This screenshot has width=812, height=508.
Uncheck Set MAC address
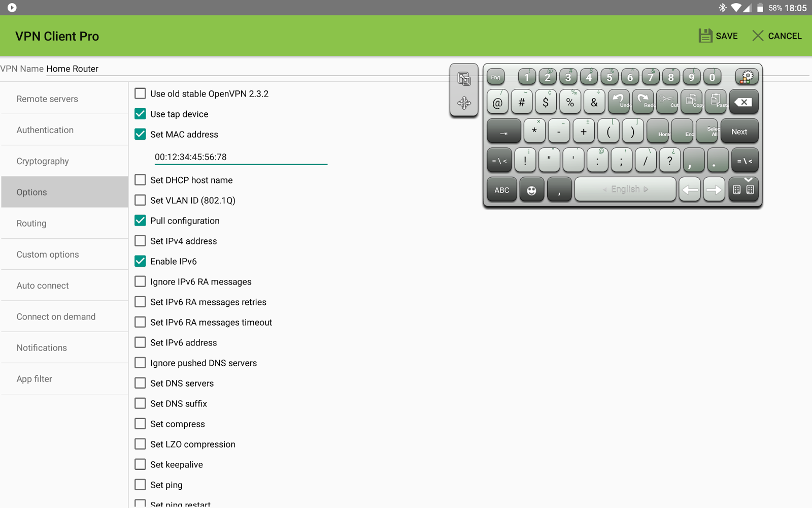(140, 134)
